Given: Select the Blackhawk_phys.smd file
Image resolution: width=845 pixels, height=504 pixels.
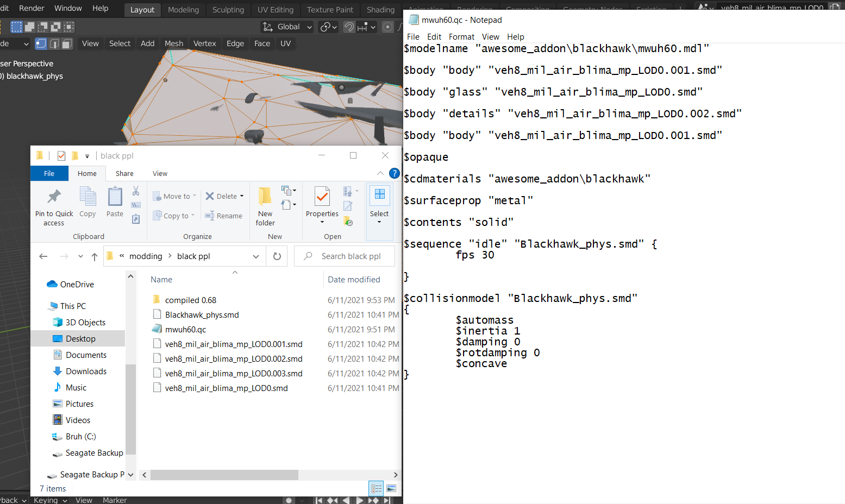Looking at the screenshot, I should click(202, 315).
